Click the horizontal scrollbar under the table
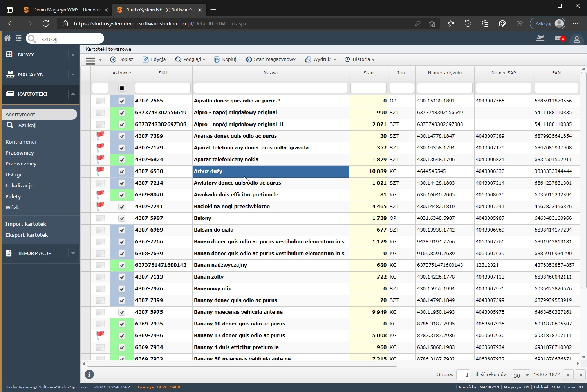Screen dimensions: 587x392 [242, 363]
